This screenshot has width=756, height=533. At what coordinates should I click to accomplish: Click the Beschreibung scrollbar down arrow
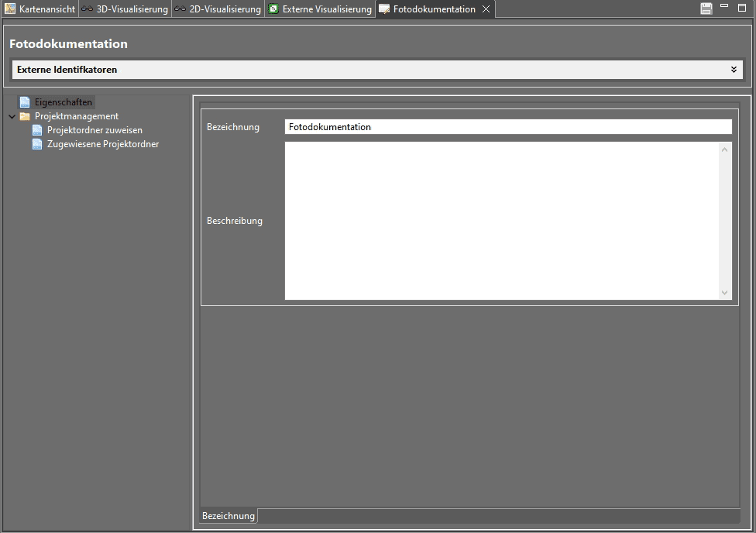coord(724,292)
